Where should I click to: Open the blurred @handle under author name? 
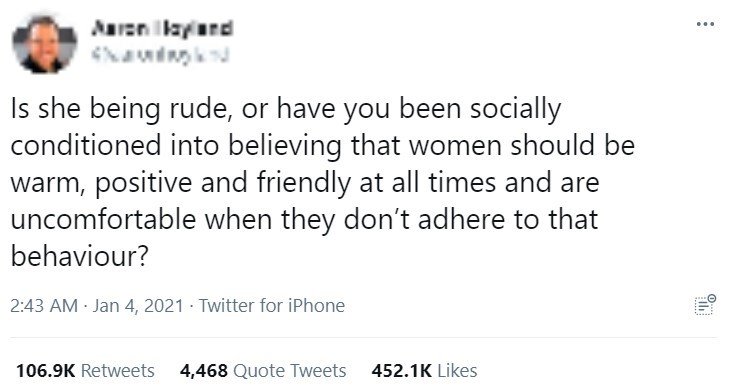coord(161,56)
